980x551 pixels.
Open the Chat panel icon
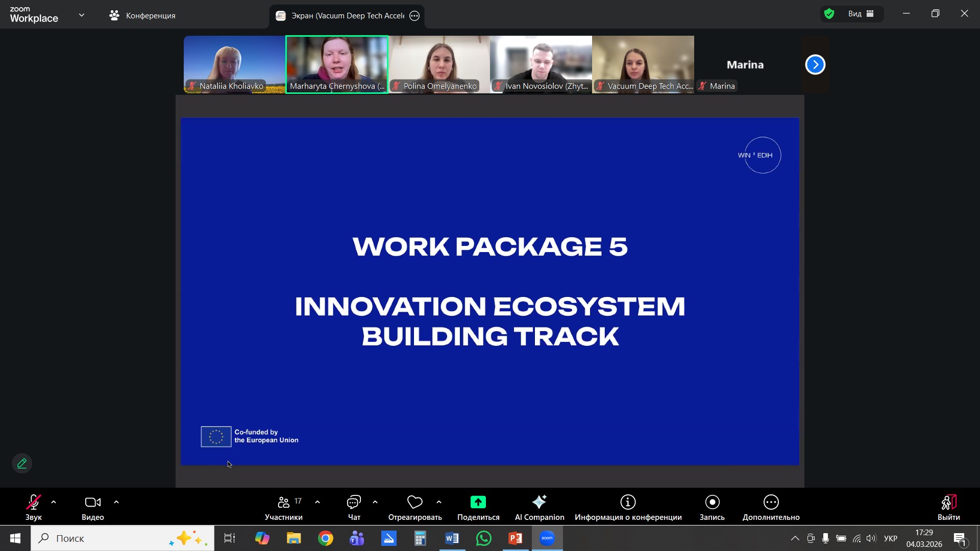pos(354,503)
